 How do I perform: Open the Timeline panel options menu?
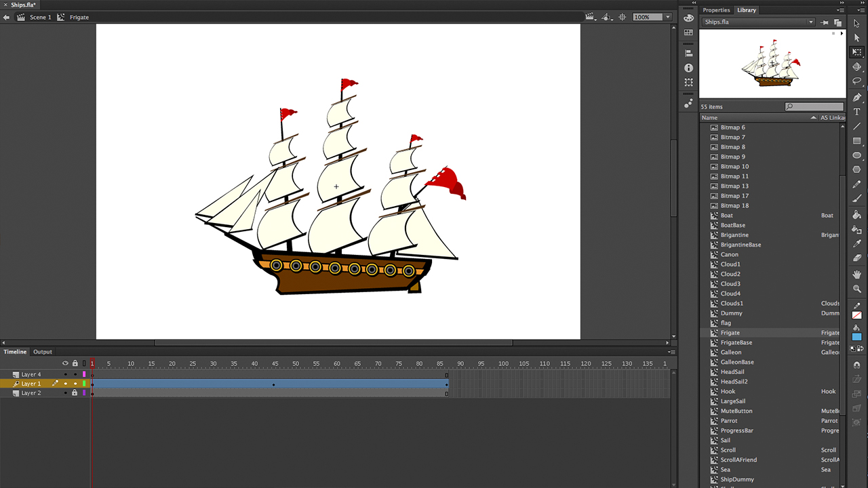click(x=671, y=352)
